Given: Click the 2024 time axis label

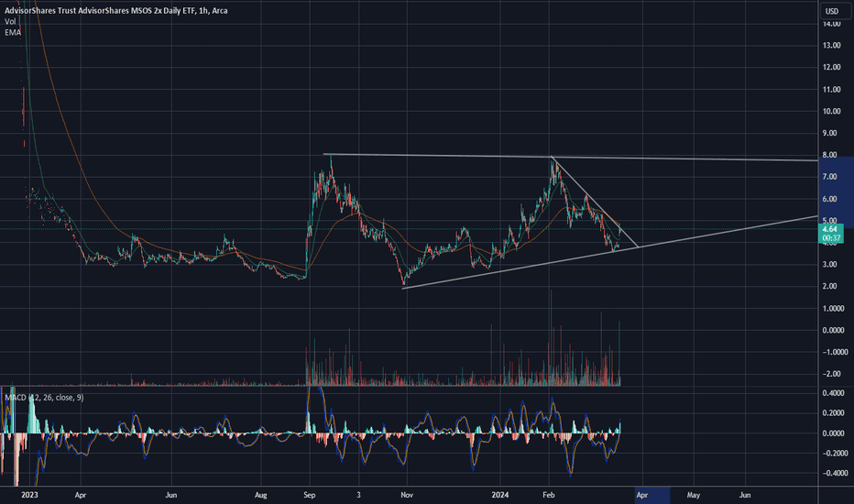Looking at the screenshot, I should point(500,495).
